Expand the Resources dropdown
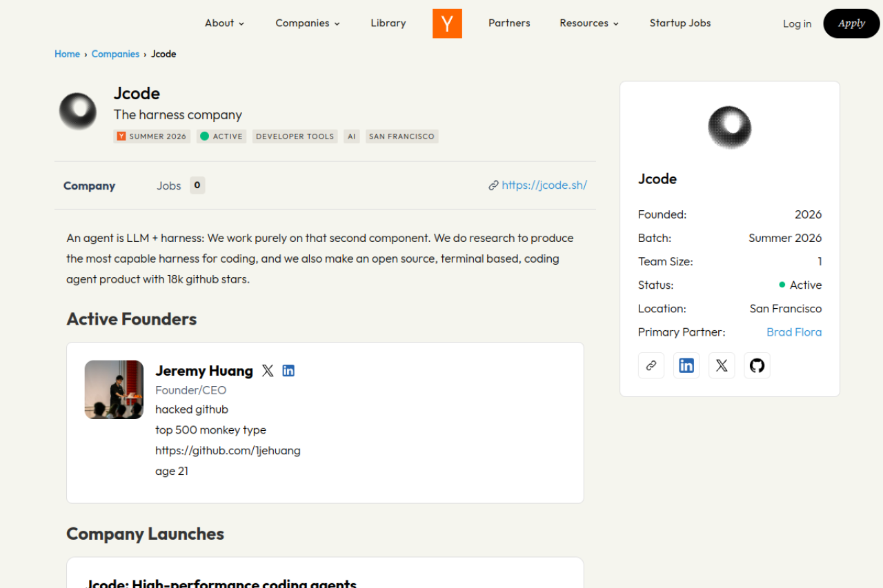Image resolution: width=883 pixels, height=588 pixels. (x=589, y=23)
